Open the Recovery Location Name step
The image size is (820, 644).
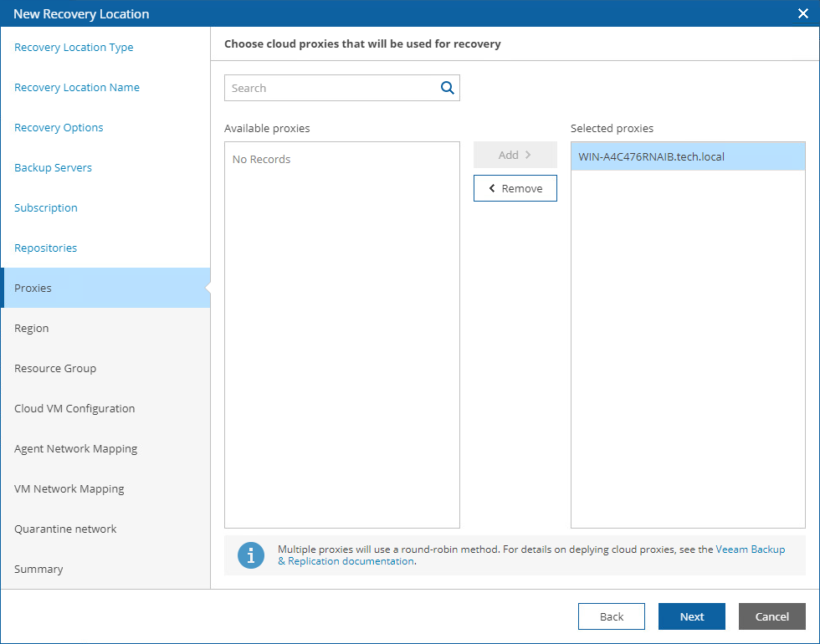(77, 88)
